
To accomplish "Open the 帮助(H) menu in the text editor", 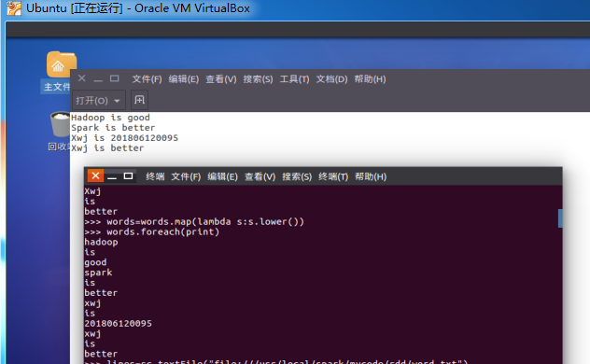I will (370, 79).
